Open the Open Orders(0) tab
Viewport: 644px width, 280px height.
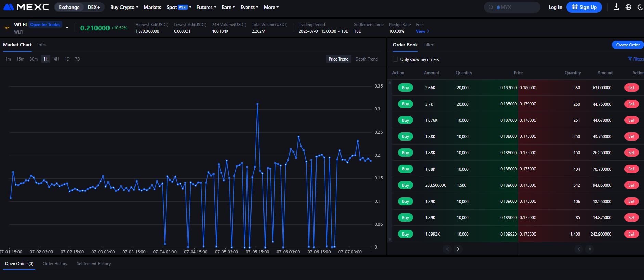coord(19,264)
